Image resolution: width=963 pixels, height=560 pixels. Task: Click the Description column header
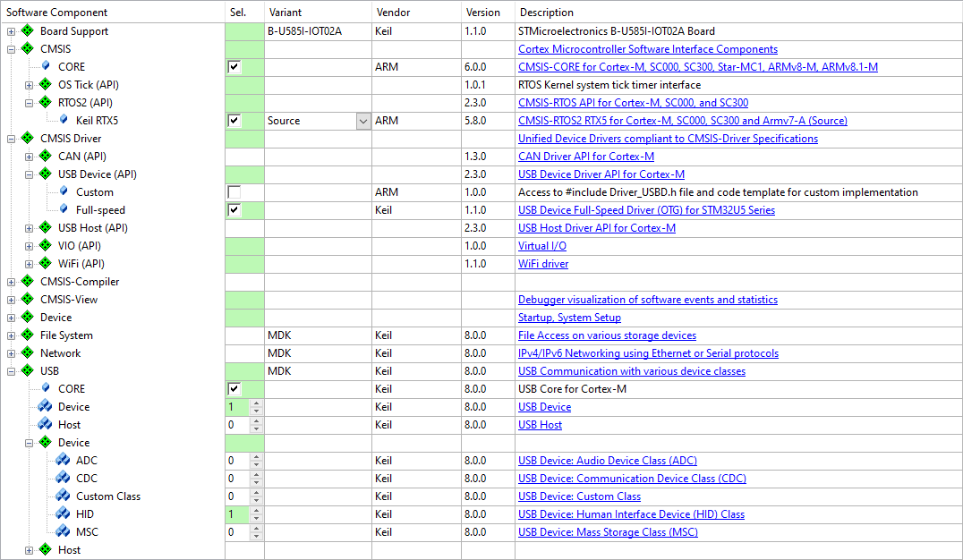546,13
